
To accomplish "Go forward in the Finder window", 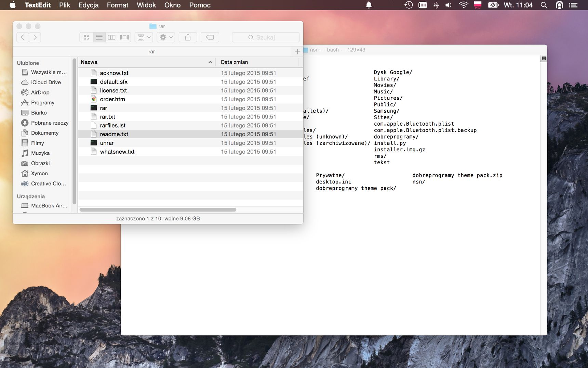I will tap(35, 37).
